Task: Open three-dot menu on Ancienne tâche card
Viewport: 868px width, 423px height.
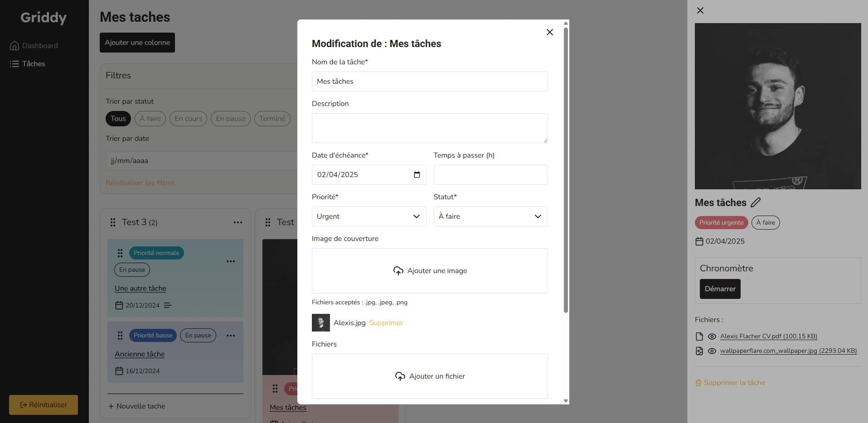Action: coord(231,336)
